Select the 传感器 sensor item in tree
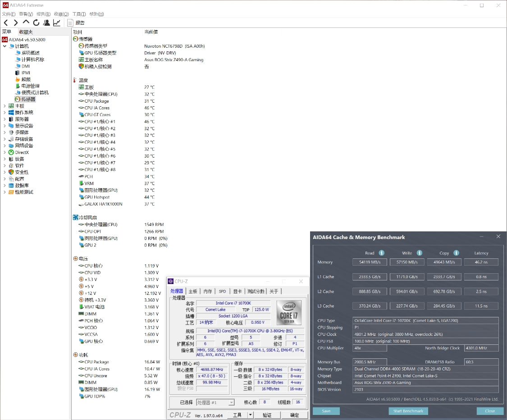 (x=25, y=99)
